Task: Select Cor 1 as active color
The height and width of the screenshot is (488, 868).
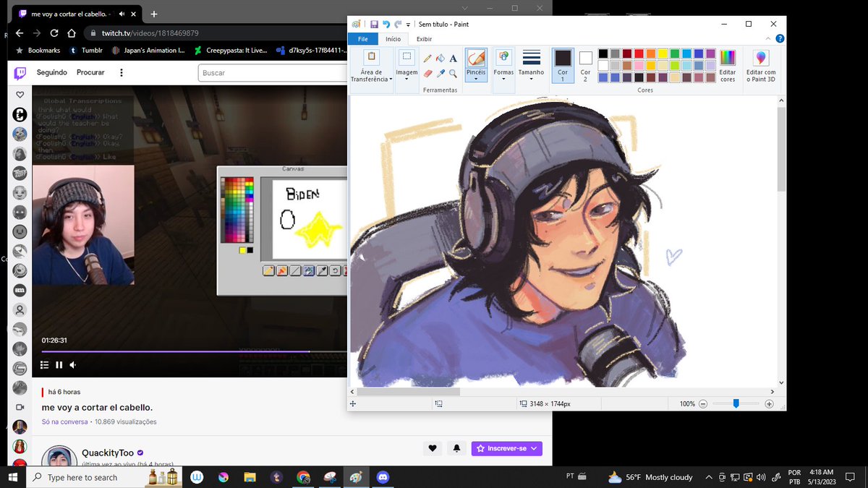Action: click(563, 65)
